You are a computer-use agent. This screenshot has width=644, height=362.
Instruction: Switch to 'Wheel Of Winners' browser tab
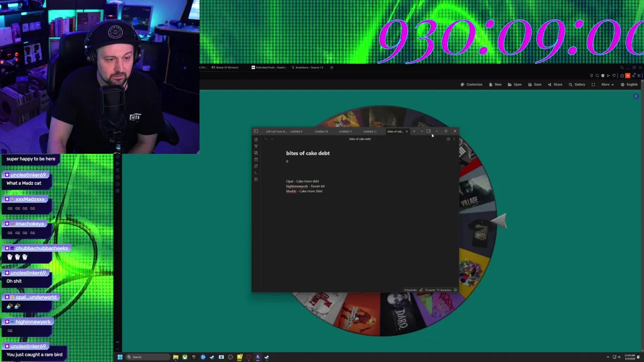pyautogui.click(x=225, y=67)
